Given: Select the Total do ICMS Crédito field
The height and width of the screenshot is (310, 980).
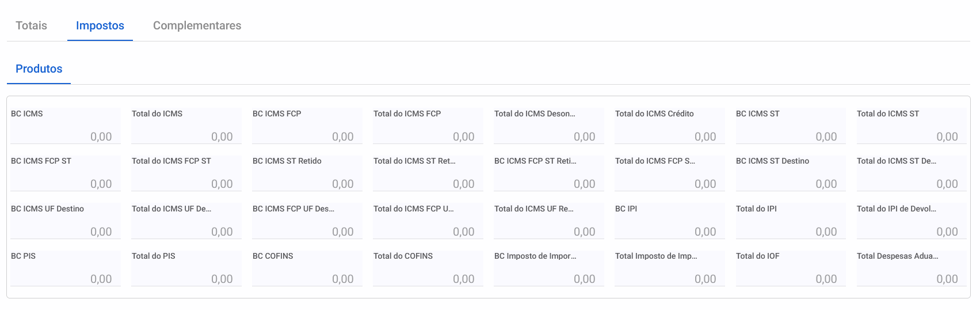Looking at the screenshot, I should (x=670, y=126).
